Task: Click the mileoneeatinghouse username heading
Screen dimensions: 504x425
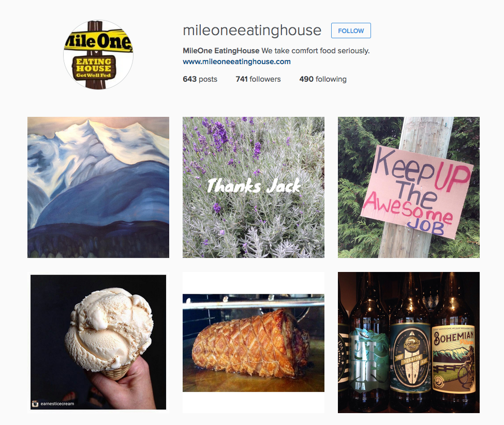Action: point(252,31)
